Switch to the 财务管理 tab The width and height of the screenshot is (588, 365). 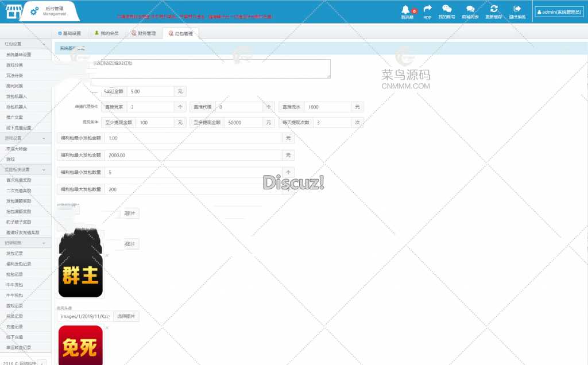(144, 33)
